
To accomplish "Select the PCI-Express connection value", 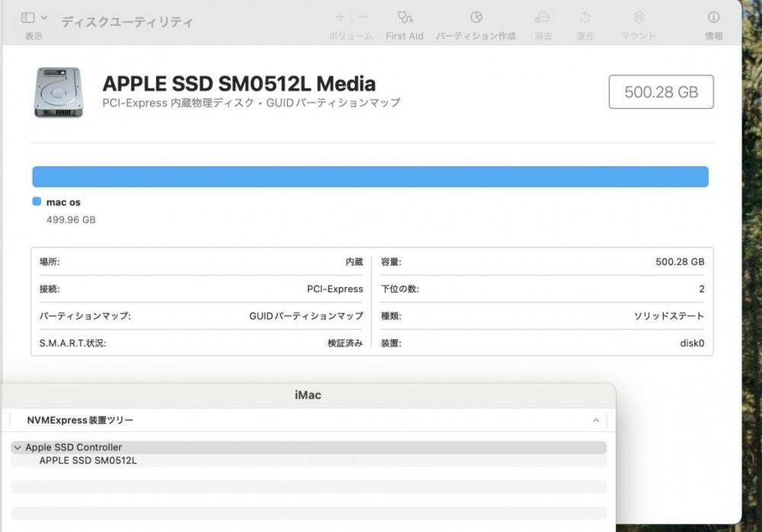I will coord(335,289).
